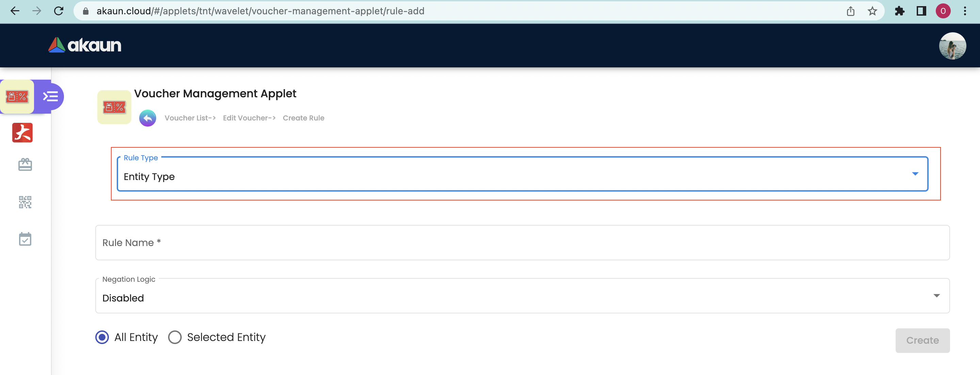This screenshot has height=375, width=980.
Task: Focus the Rule Name input field
Action: click(x=522, y=243)
